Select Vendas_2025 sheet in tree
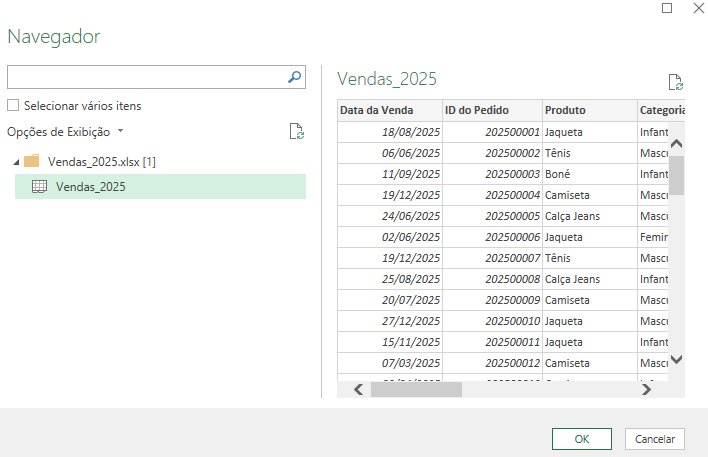This screenshot has width=708, height=457. 160,187
